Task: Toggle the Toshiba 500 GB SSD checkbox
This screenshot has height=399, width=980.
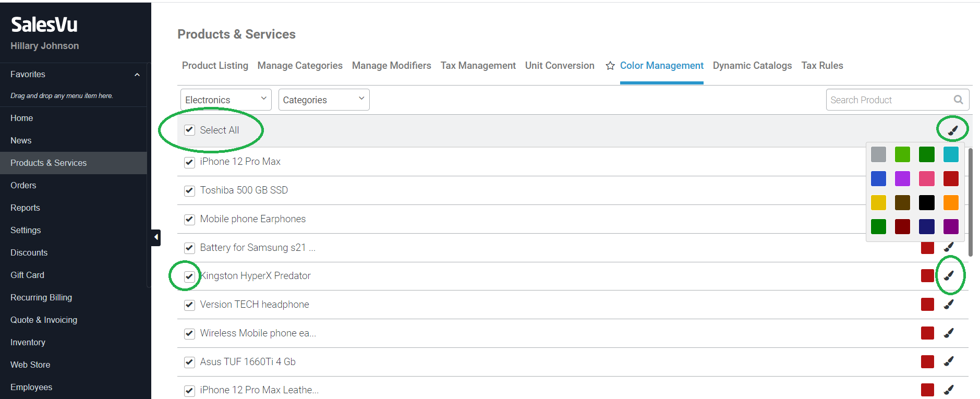Action: (x=189, y=191)
